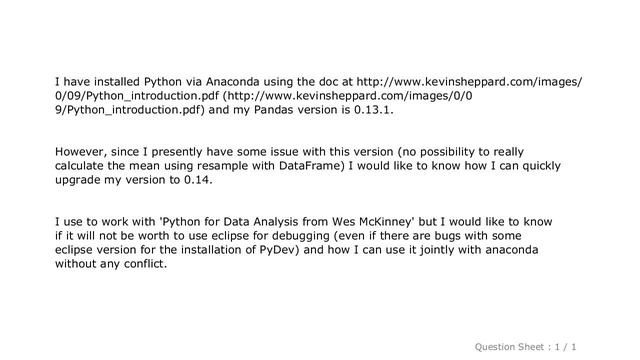Image resolution: width=640 pixels, height=360 pixels.
Task: Click the kevinsheppard.com URL on first line
Action: click(x=469, y=82)
